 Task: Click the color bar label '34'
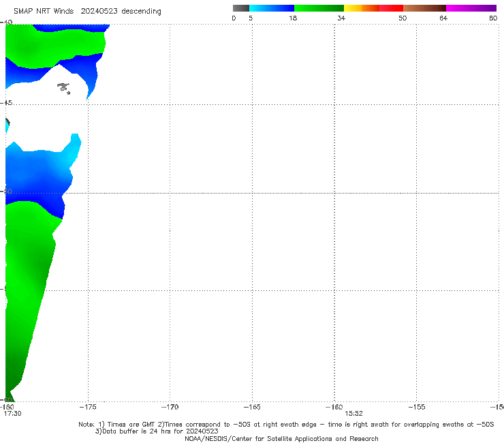pos(341,18)
